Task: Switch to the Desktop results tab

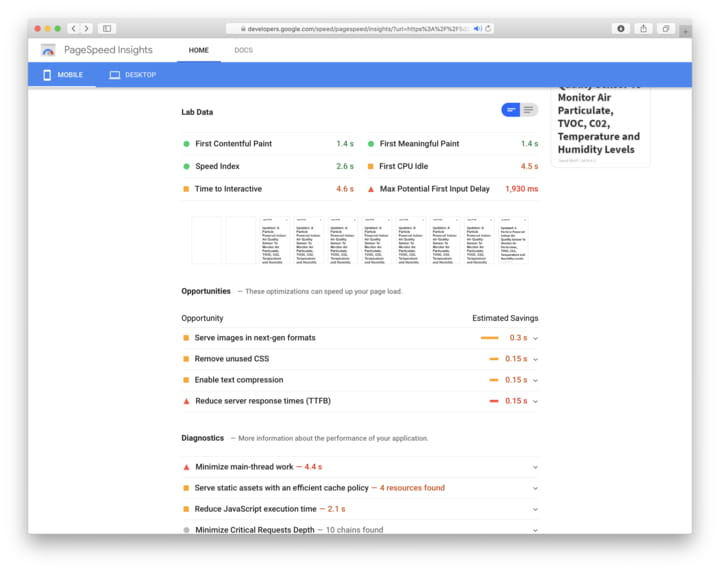Action: pos(132,75)
